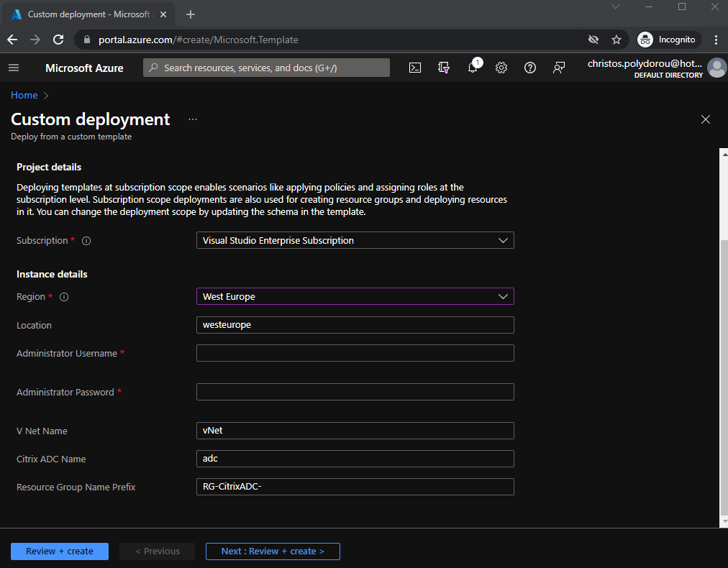The width and height of the screenshot is (728, 568).
Task: Open the Help question mark icon
Action: [530, 68]
